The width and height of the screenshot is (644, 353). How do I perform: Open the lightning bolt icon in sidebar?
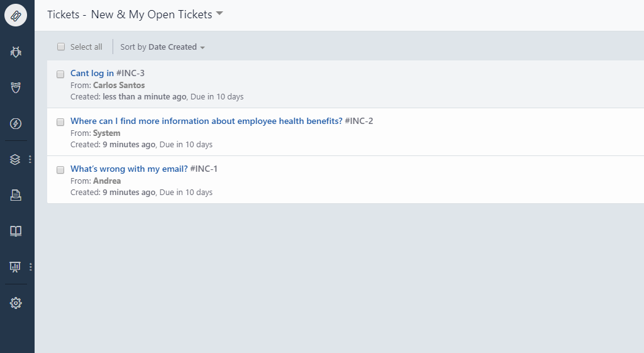tap(16, 123)
